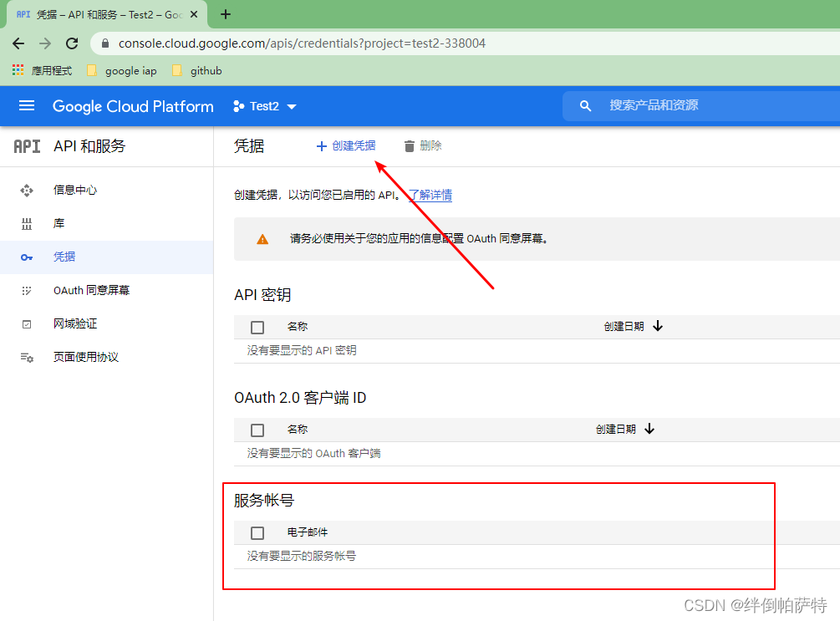Click the 服务帐号 section heading
This screenshot has height=621, width=840.
tap(264, 501)
